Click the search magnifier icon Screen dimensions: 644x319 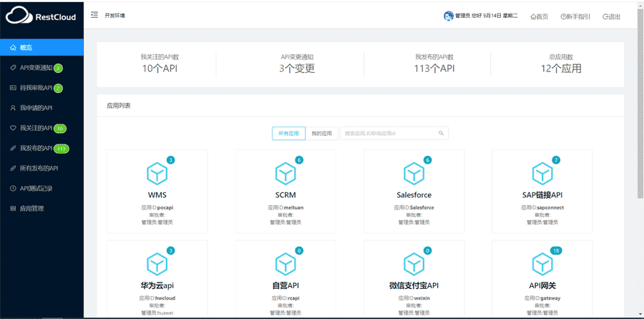pyautogui.click(x=441, y=134)
